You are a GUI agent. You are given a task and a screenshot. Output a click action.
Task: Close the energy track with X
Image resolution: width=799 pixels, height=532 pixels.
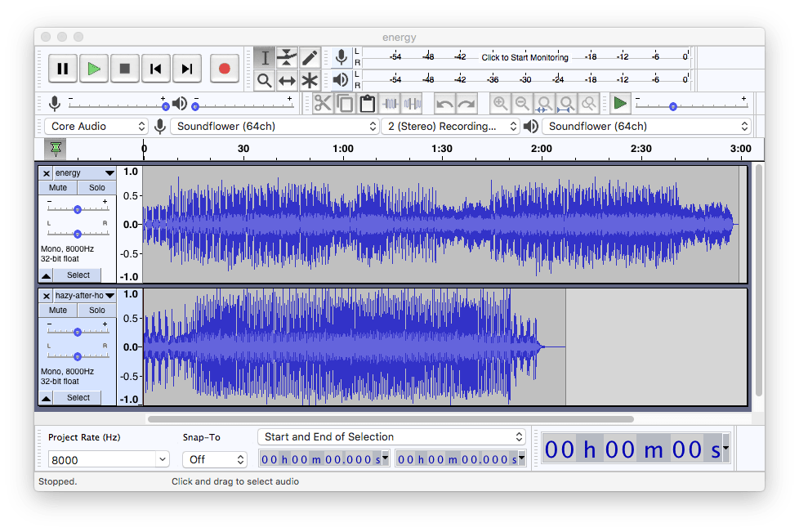[46, 173]
